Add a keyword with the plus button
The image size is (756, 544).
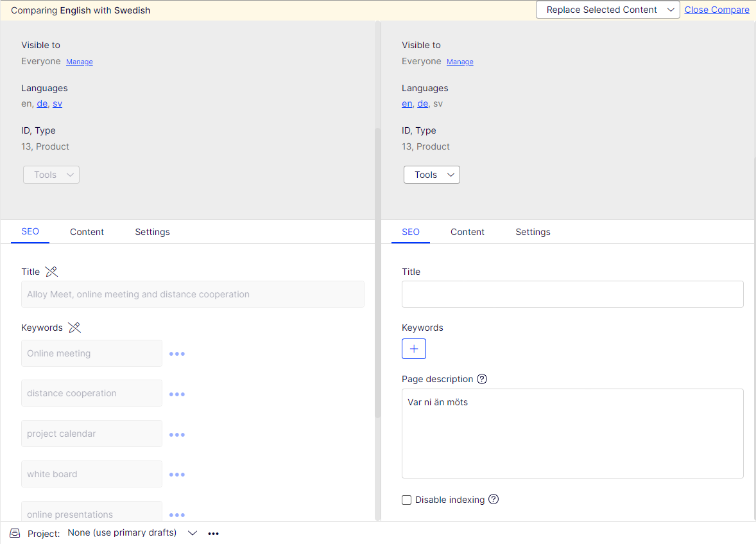click(x=414, y=349)
